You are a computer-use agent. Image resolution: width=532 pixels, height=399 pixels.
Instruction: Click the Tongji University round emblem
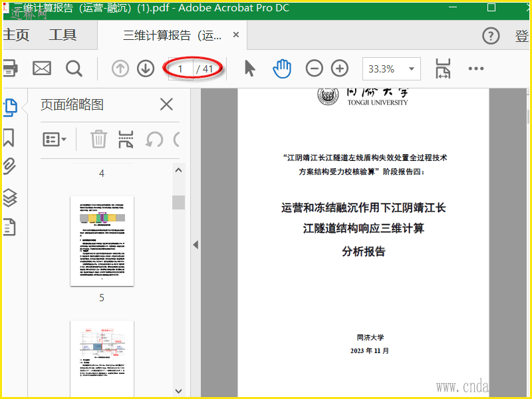pyautogui.click(x=328, y=95)
